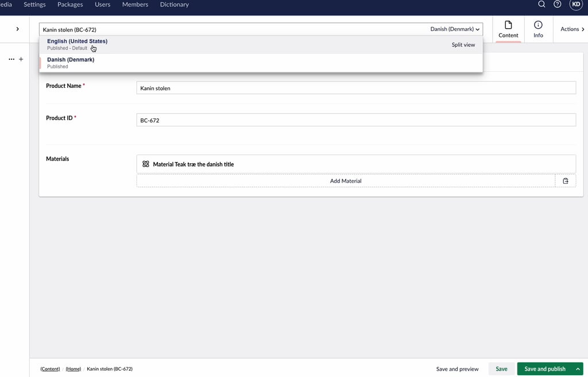Open the Settings menu item
Image resolution: width=588 pixels, height=377 pixels.
coord(34,4)
